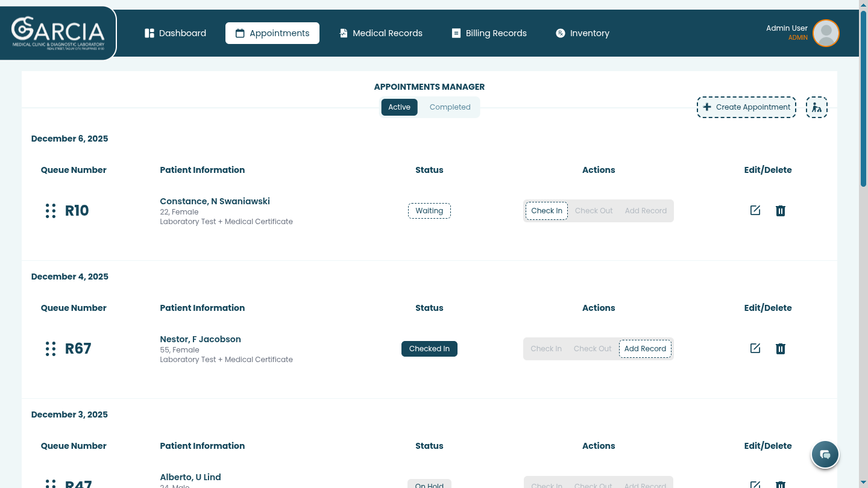
Task: Open the Medical Records tab
Action: [380, 33]
